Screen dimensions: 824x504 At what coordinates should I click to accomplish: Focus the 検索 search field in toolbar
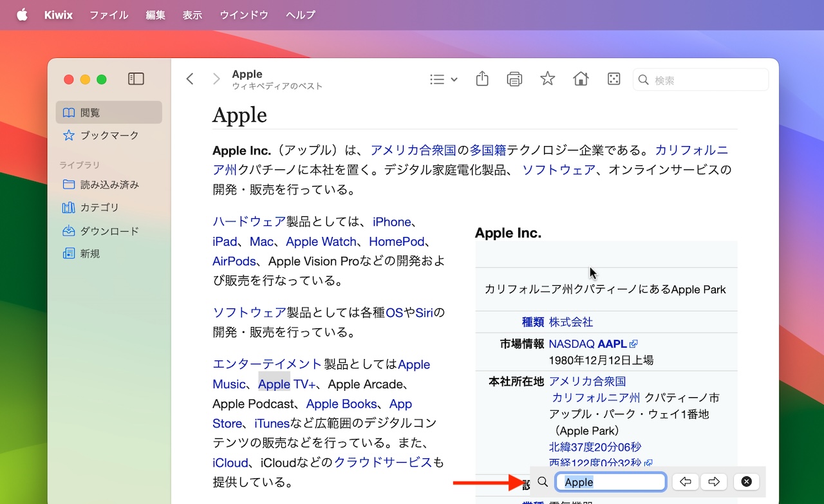(x=701, y=80)
